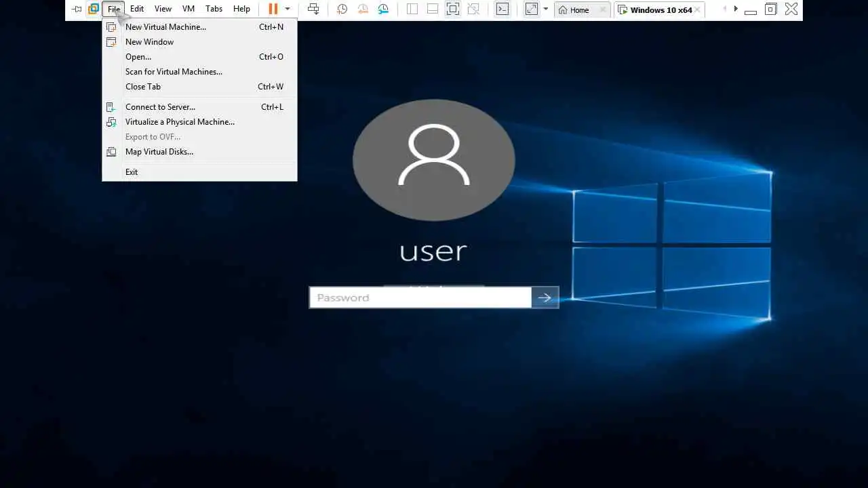Toggle the thumbnail bar view icon
The image size is (868, 488).
pyautogui.click(x=433, y=9)
